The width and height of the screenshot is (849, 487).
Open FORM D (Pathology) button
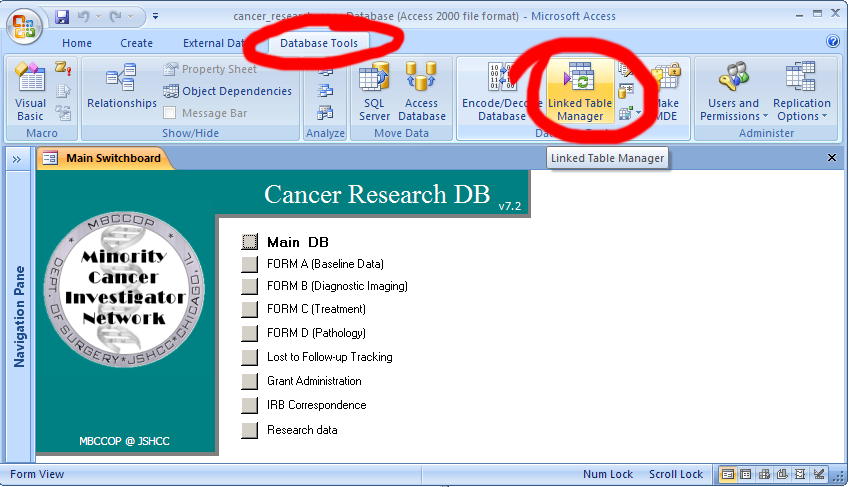click(250, 333)
